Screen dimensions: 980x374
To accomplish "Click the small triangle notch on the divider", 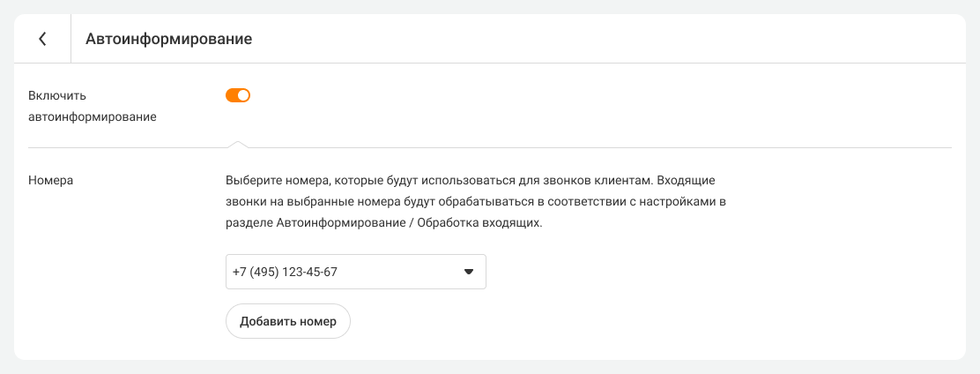I will tap(236, 143).
